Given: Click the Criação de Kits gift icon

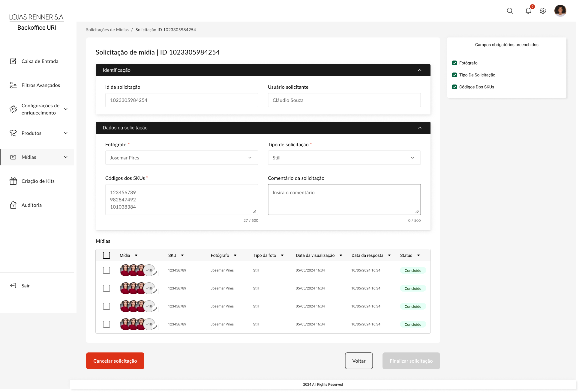Looking at the screenshot, I should pos(13,181).
